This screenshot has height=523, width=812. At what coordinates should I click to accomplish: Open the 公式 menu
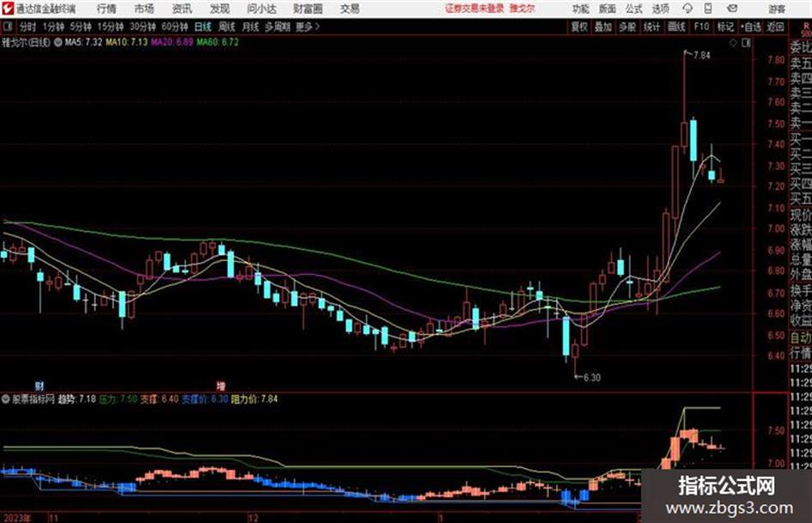(634, 9)
